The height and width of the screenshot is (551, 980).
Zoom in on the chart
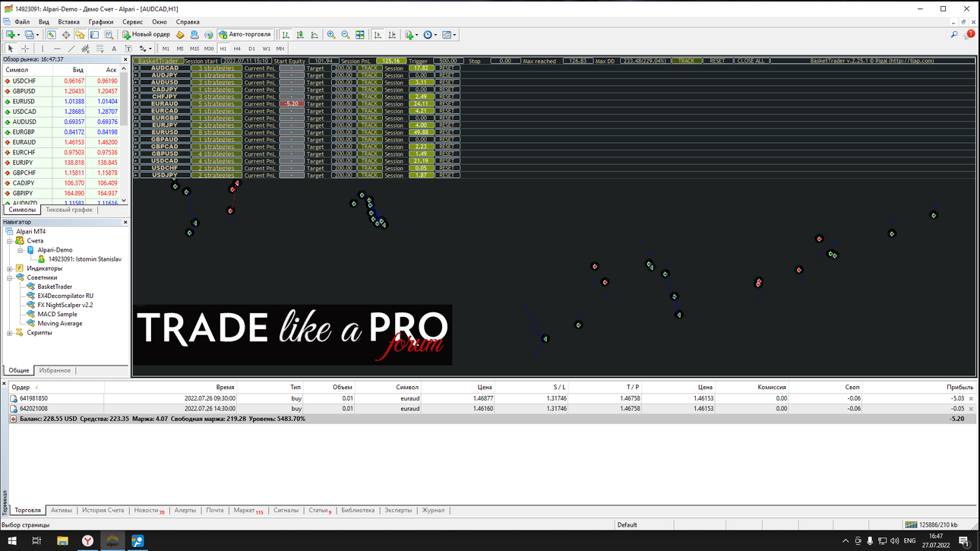click(331, 34)
